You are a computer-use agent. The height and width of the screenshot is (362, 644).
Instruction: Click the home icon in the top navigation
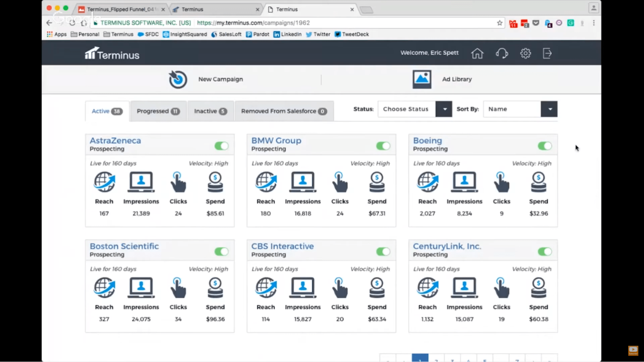[477, 53]
